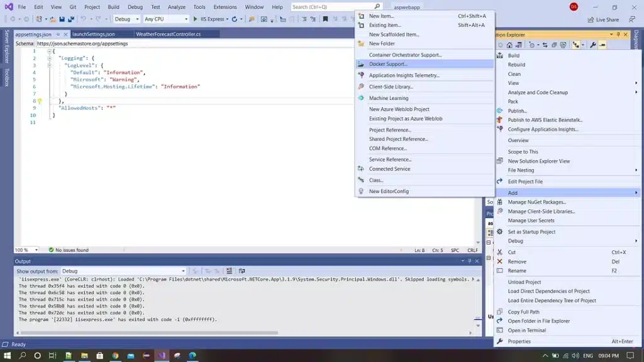644x362 pixels.
Task: Toggle the Preview Selected Items icon
Action: pyautogui.click(x=602, y=45)
